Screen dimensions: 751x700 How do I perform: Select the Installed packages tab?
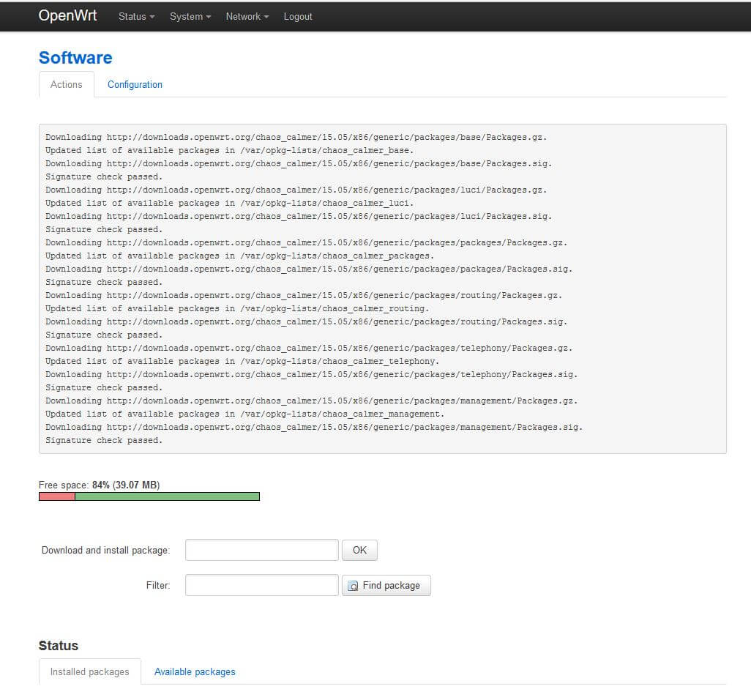[x=89, y=671]
